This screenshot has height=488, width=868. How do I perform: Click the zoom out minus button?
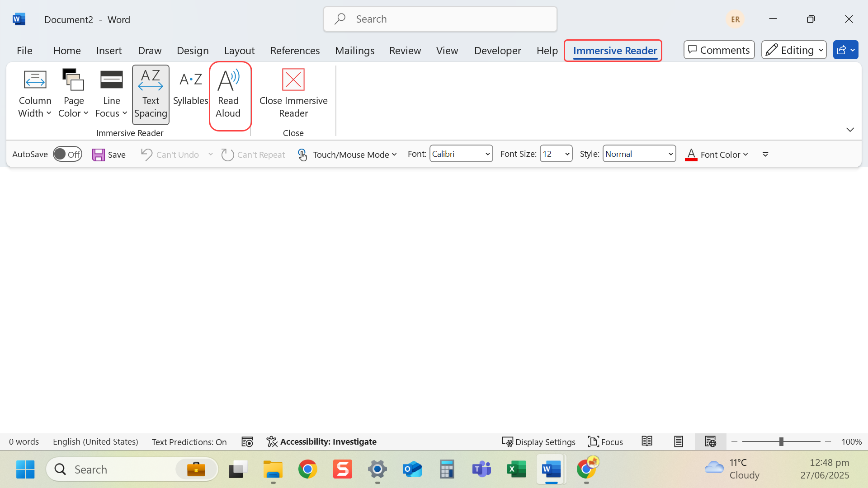point(734,441)
